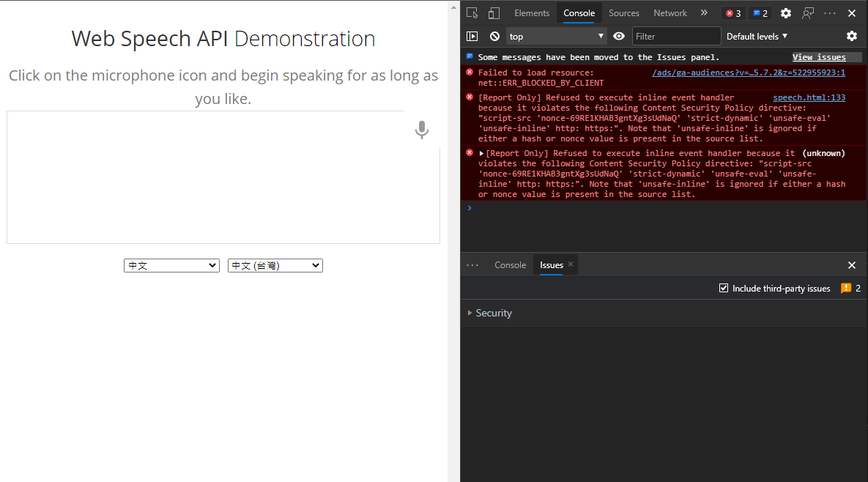The width and height of the screenshot is (868, 482).
Task: Select the Console tab in the drawer
Action: click(x=510, y=265)
